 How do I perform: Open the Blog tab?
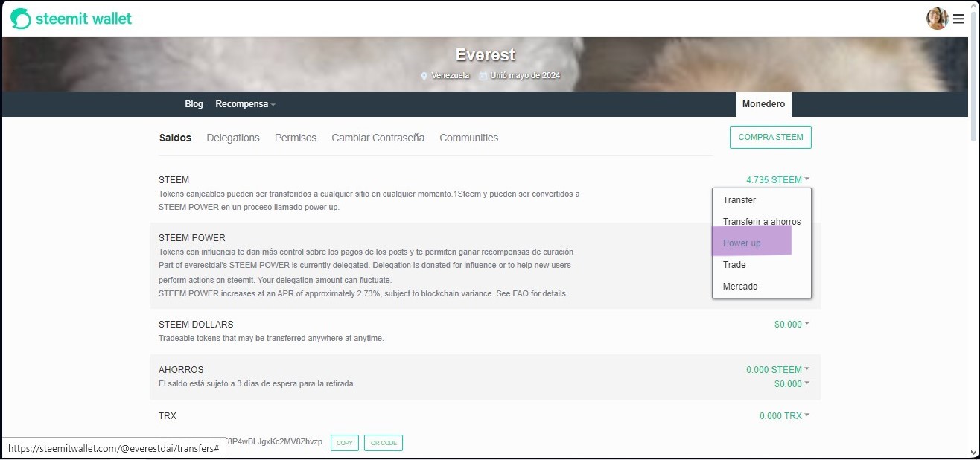click(x=194, y=104)
